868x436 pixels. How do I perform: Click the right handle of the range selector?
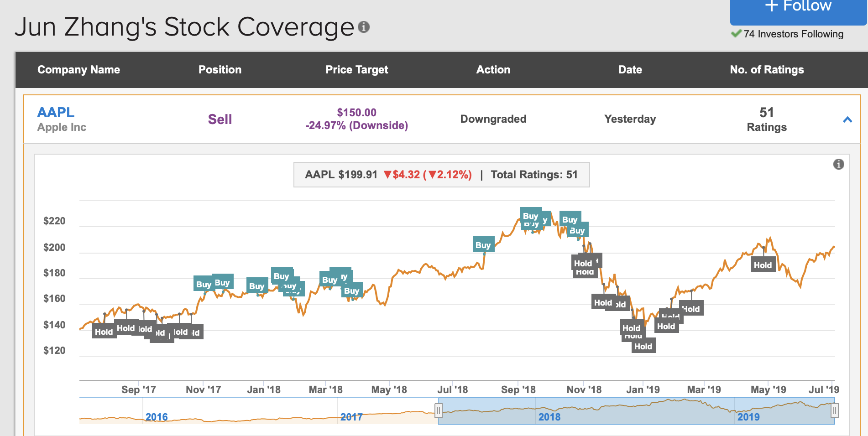click(835, 411)
